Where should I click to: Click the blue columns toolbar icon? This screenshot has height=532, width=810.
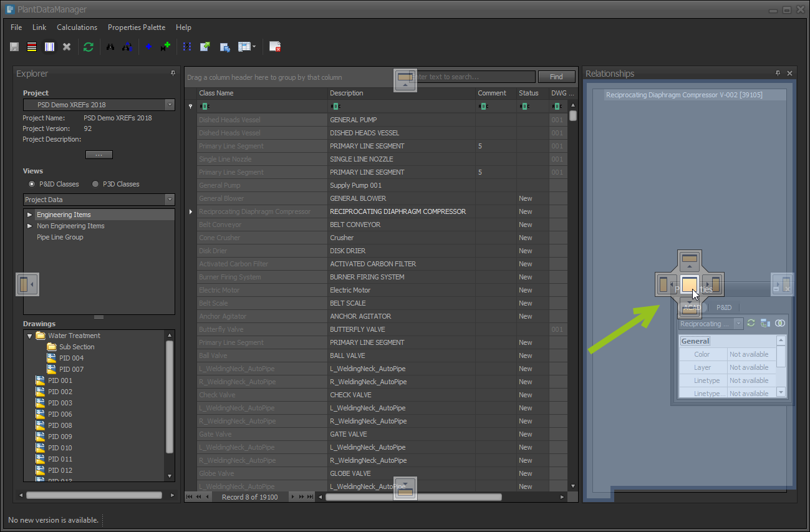coord(49,47)
